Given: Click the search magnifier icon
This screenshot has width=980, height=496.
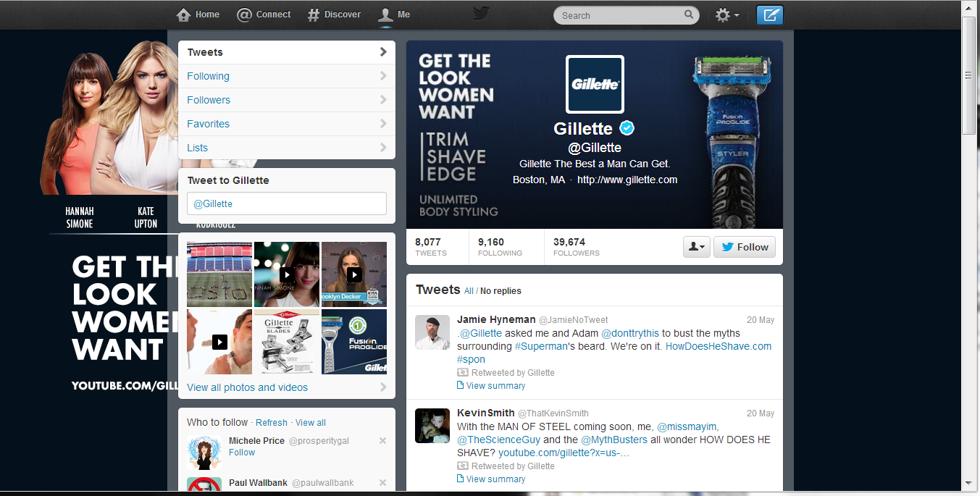Looking at the screenshot, I should (689, 14).
